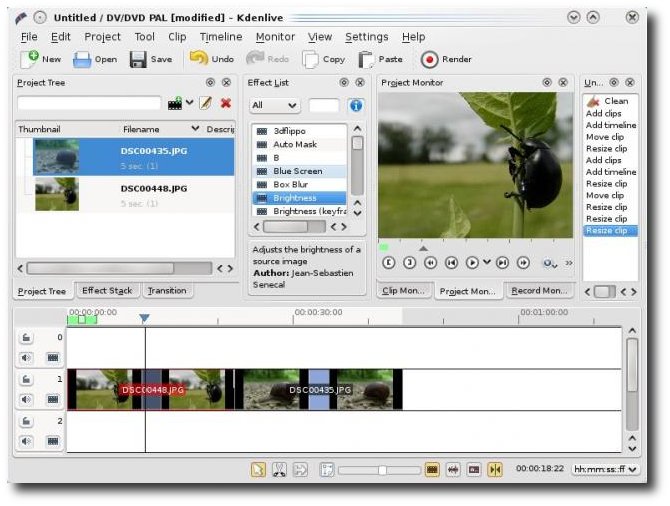The image size is (670, 506).
Task: Delete clip with the red X icon
Action: point(226,103)
